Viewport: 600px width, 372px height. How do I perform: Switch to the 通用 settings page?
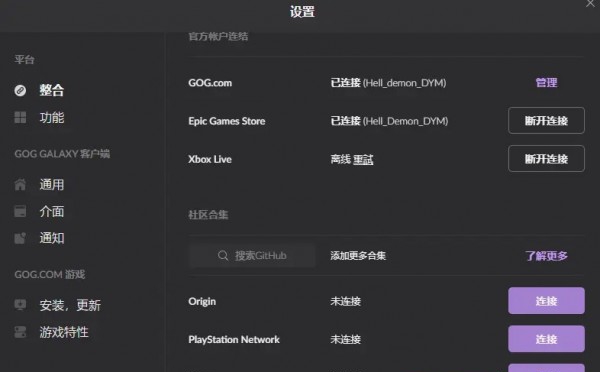click(52, 184)
